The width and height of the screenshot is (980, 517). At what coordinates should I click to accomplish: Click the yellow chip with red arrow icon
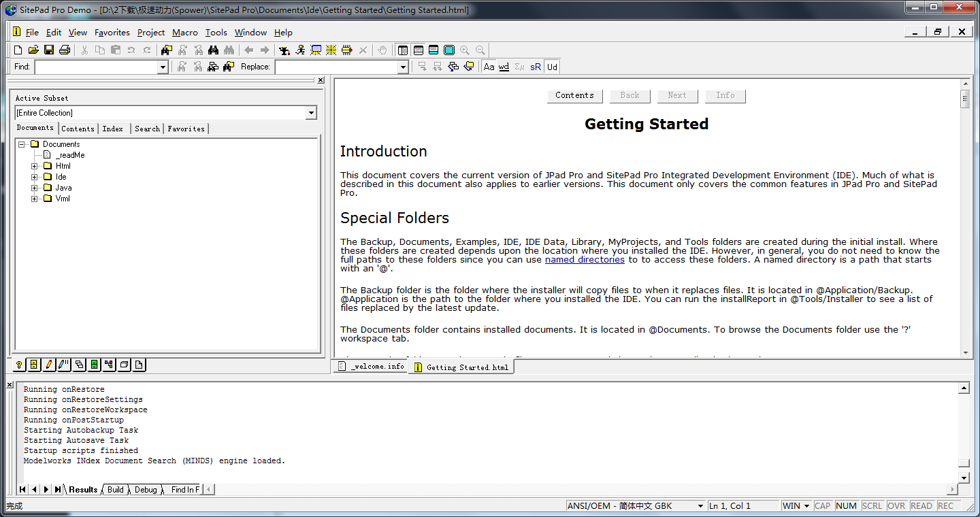[x=347, y=50]
